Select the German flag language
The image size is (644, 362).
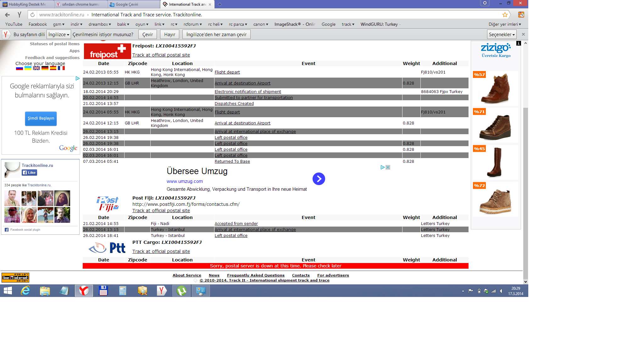tap(45, 68)
